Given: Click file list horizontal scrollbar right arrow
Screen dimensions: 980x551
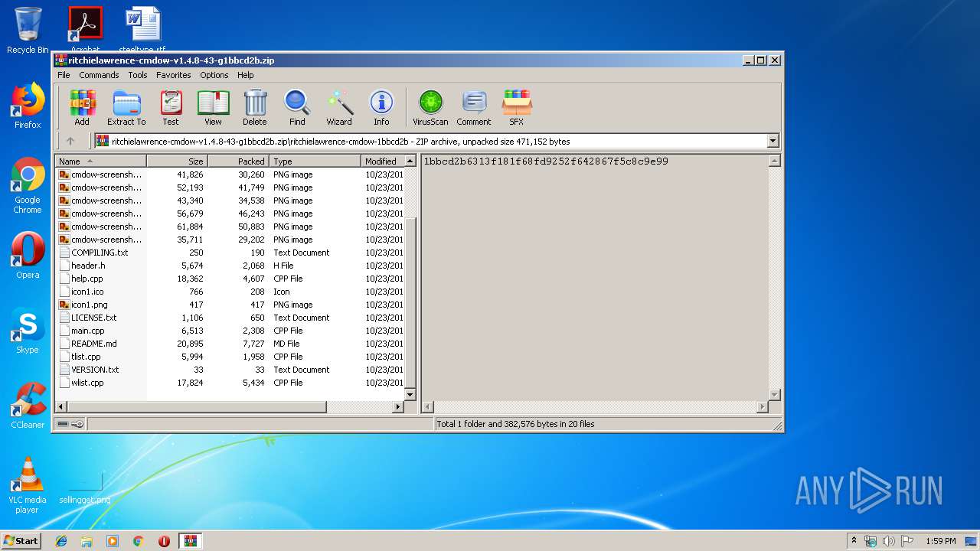Looking at the screenshot, I should point(397,407).
